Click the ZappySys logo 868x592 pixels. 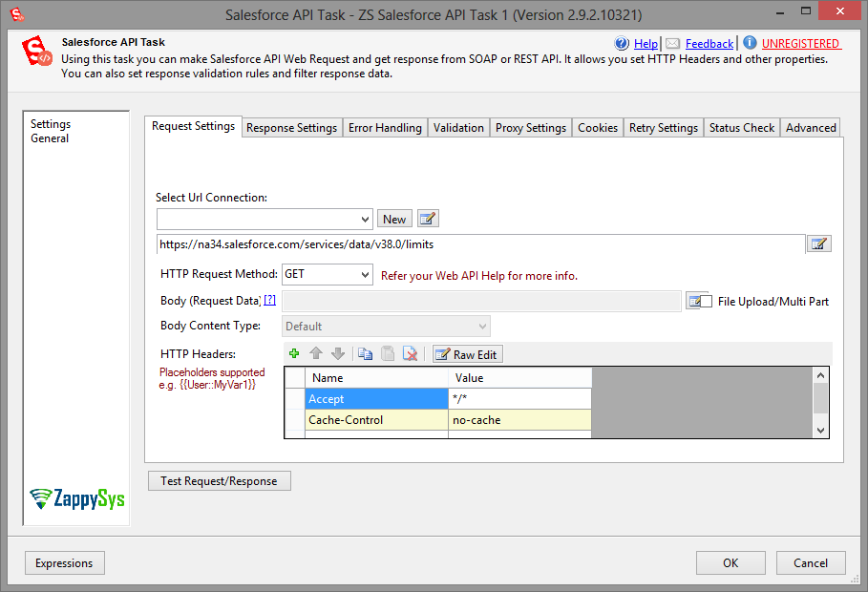click(x=77, y=498)
